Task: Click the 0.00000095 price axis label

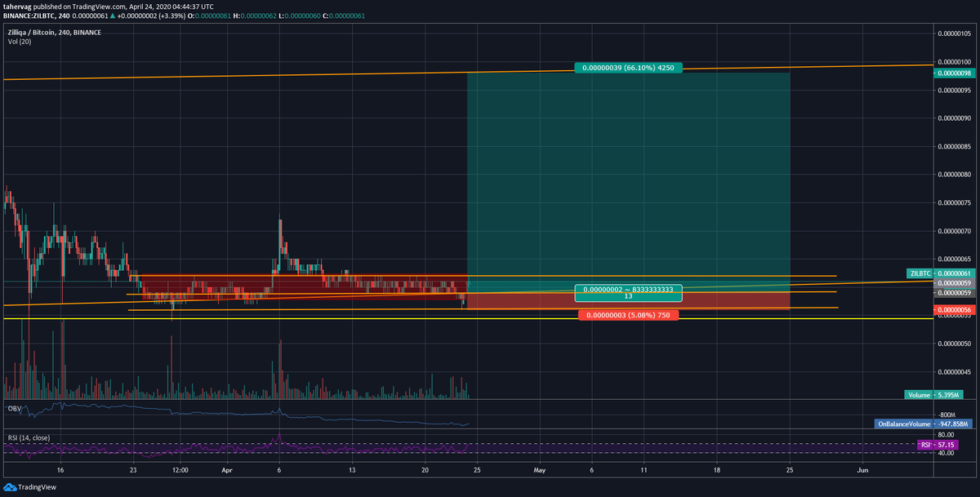Action: 953,90
